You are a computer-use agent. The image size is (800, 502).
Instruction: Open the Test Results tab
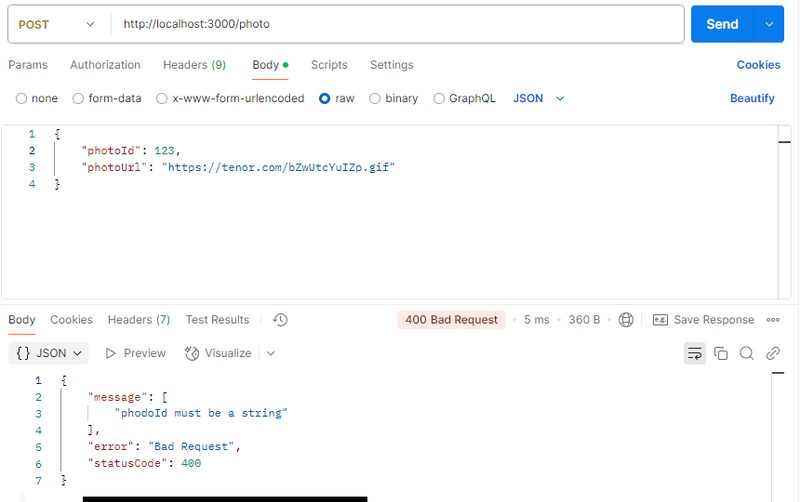pyautogui.click(x=217, y=320)
